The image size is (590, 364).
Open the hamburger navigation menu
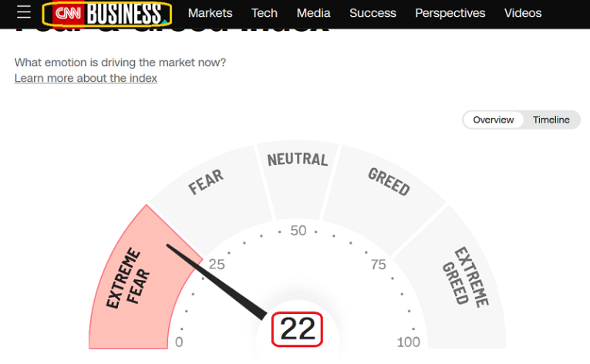click(x=24, y=13)
